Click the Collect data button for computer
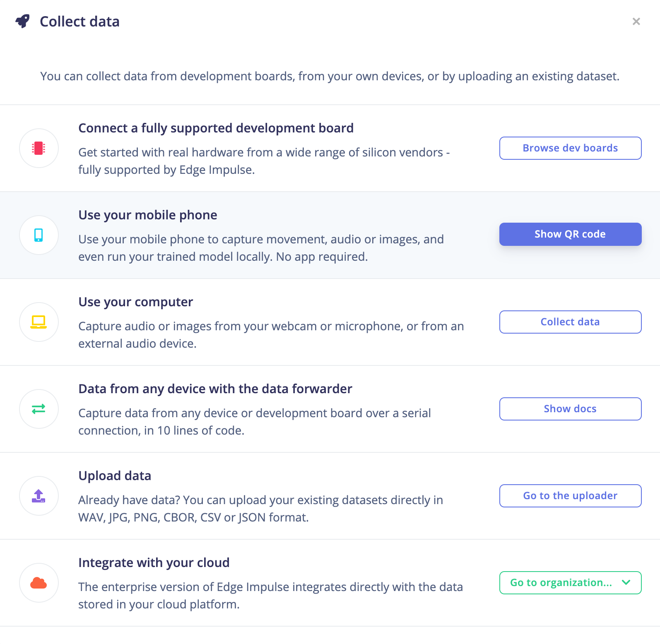Viewport: 660px width, 644px height. tap(570, 322)
